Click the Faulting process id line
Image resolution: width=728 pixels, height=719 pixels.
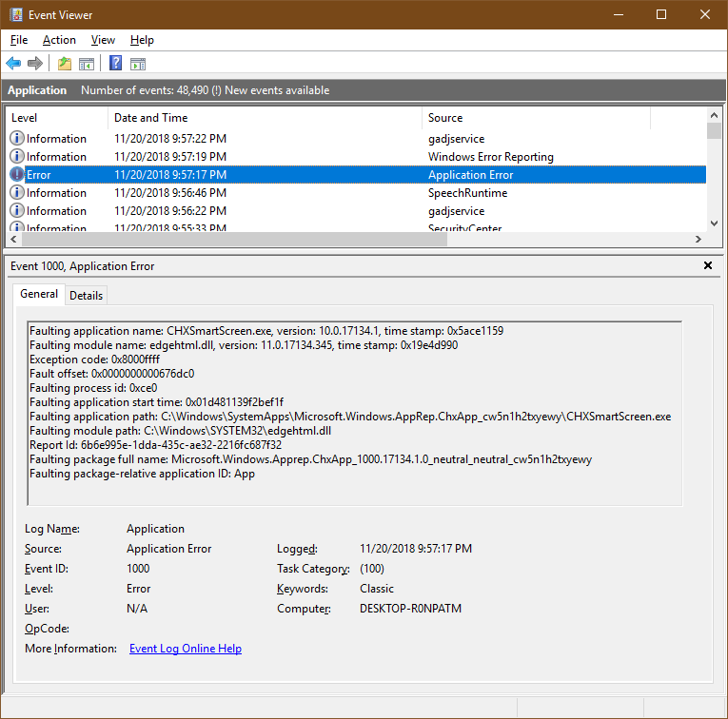(x=93, y=388)
